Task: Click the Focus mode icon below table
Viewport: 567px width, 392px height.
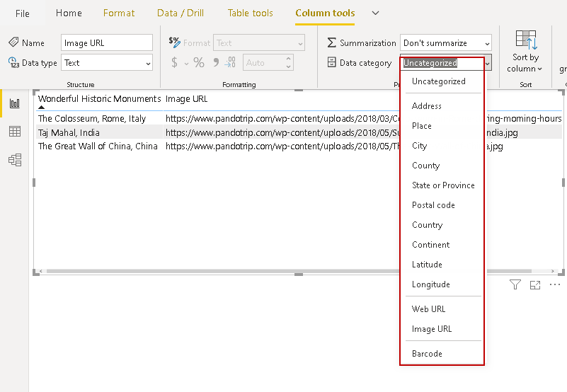Action: [x=535, y=284]
